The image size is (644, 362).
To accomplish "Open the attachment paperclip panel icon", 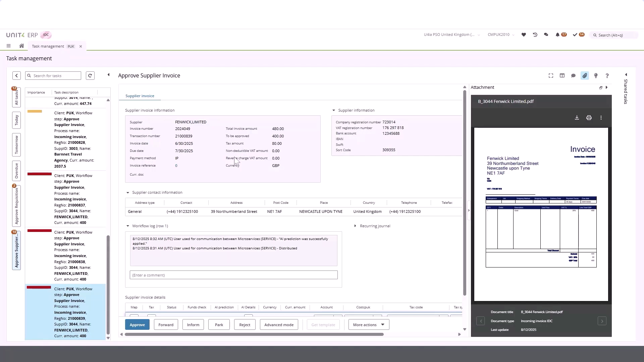I will (585, 76).
